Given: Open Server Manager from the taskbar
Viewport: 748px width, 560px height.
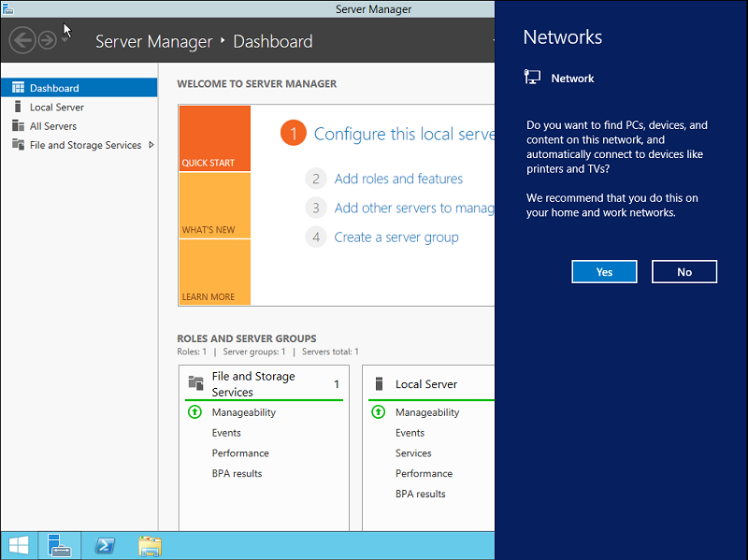Looking at the screenshot, I should click(60, 545).
